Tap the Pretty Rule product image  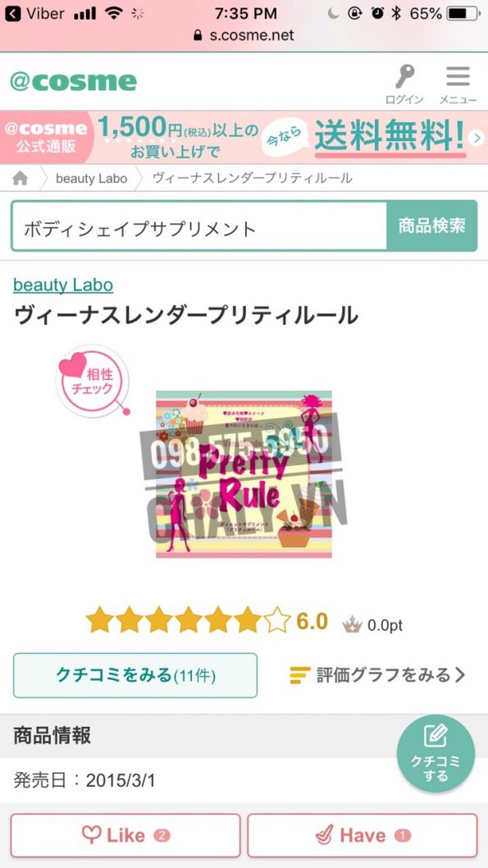(x=244, y=474)
